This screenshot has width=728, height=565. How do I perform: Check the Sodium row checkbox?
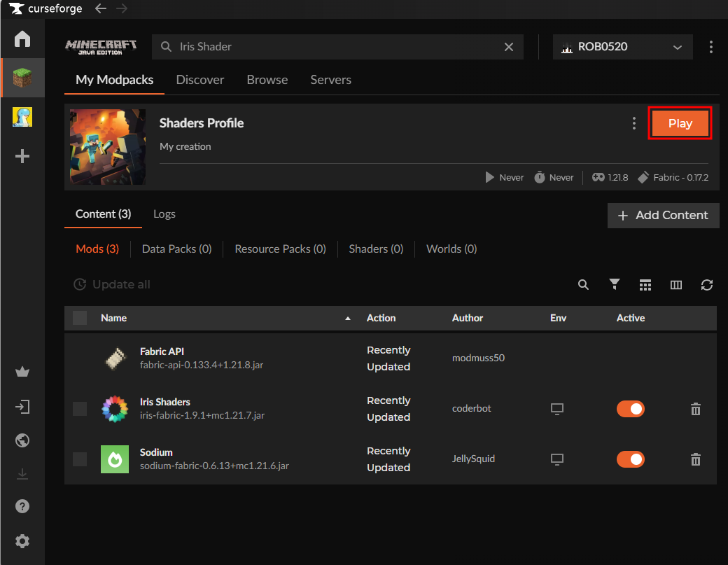point(80,459)
